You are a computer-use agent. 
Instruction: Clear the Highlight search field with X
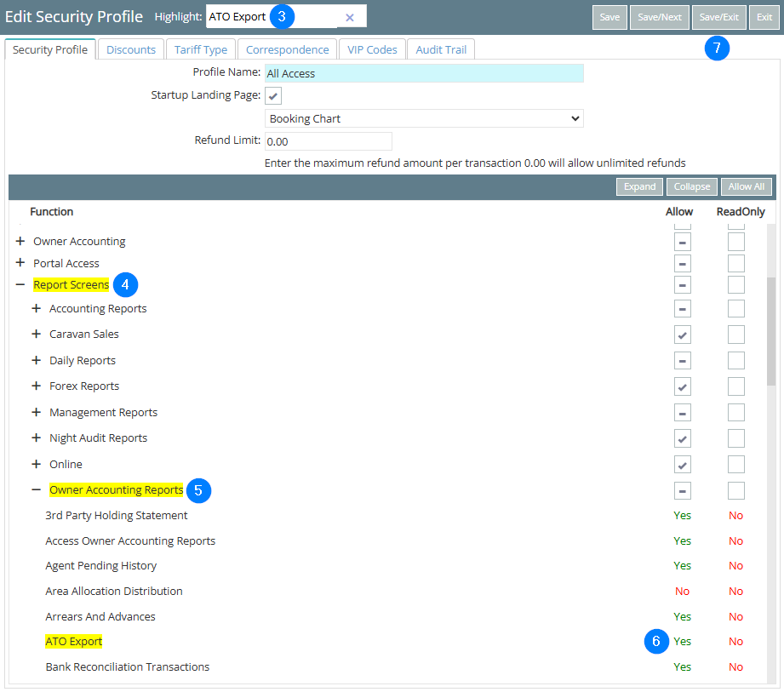tap(349, 17)
